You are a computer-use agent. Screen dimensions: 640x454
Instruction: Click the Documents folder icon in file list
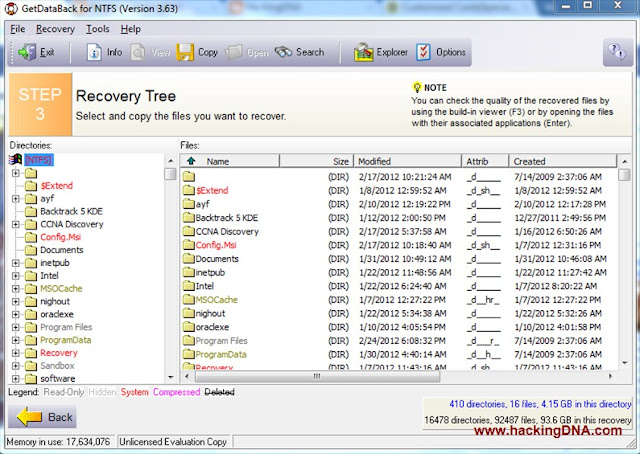(x=189, y=258)
